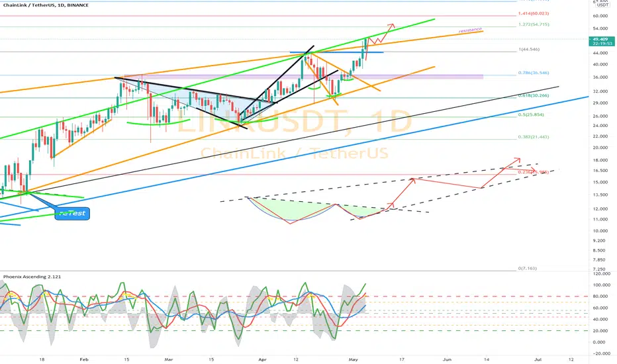Click 16.500 on the price axis
The width and height of the screenshot is (617, 364).
601,171
